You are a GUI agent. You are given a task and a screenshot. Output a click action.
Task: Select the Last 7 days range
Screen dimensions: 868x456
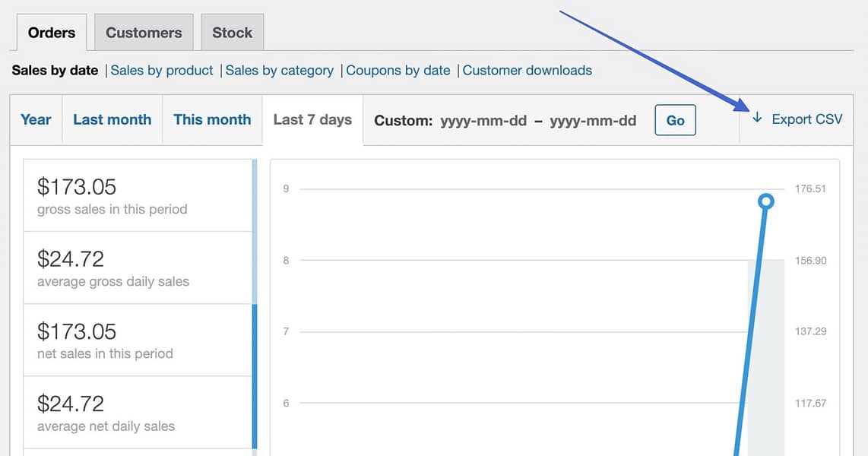pyautogui.click(x=312, y=119)
